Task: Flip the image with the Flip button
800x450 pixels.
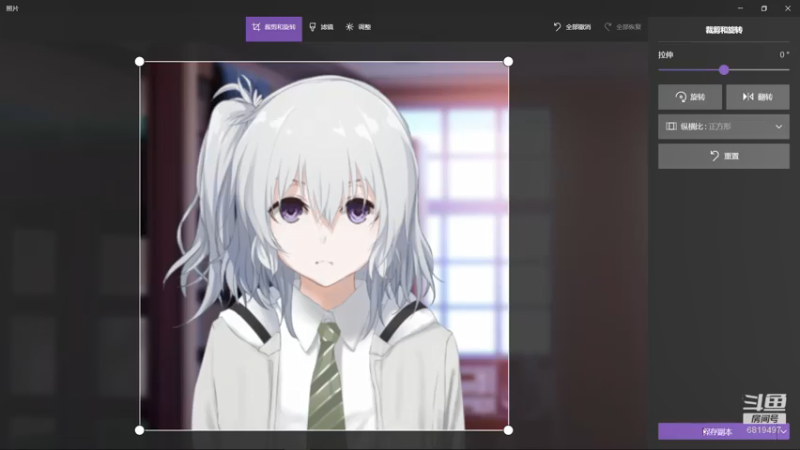Action: [758, 97]
